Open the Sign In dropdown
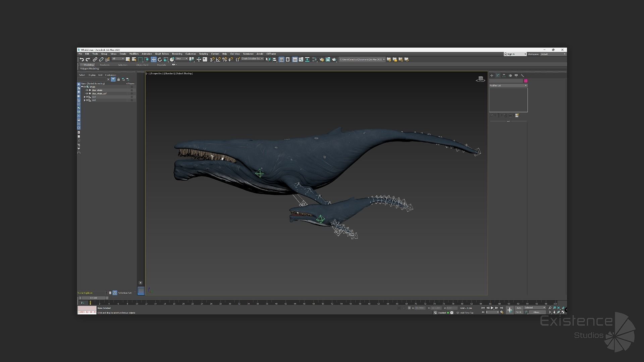The width and height of the screenshot is (644, 362). [x=515, y=54]
